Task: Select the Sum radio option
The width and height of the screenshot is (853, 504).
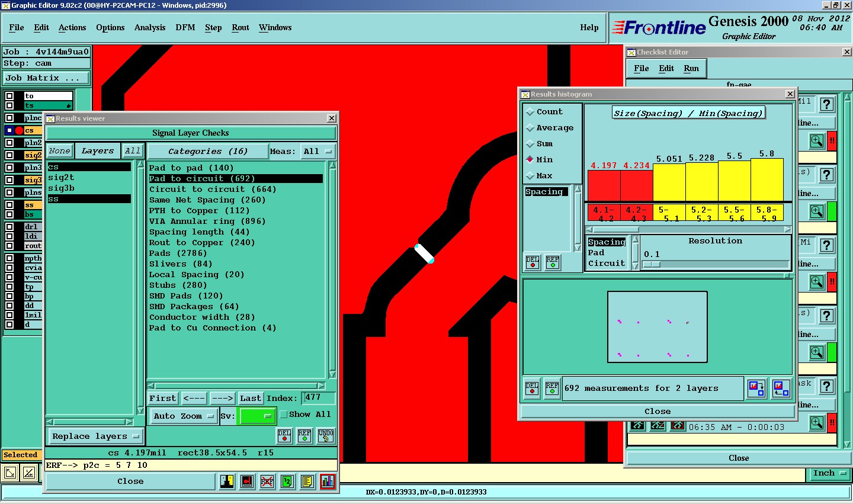Action: coord(530,144)
